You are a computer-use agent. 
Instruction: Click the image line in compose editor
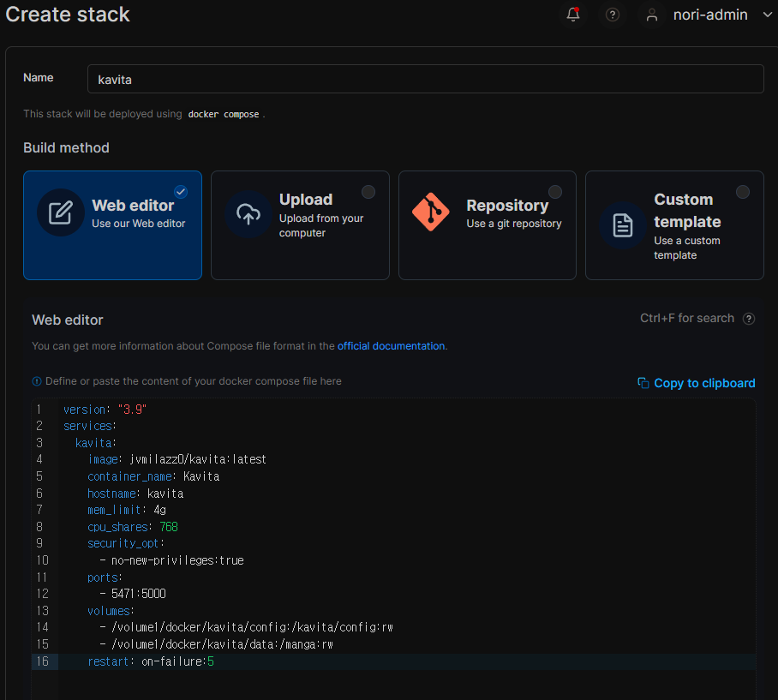tap(177, 459)
